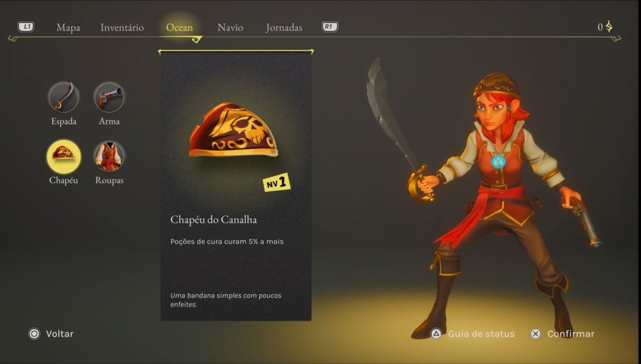Go to the Navio tab
The image size is (641, 364).
(230, 28)
